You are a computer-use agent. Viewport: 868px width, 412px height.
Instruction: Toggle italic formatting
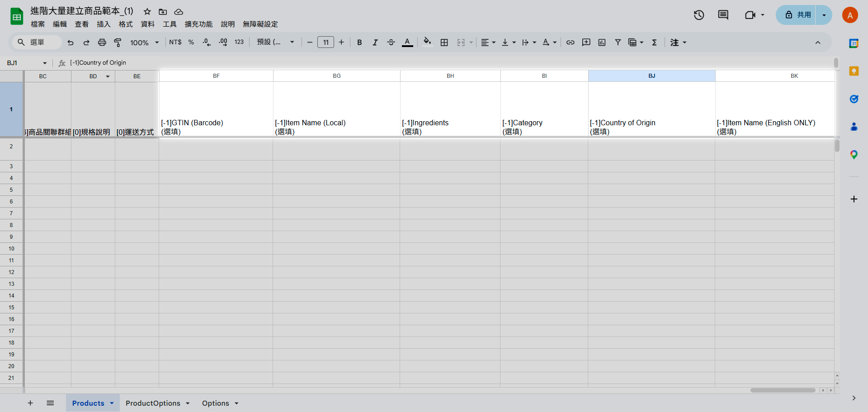pos(375,43)
